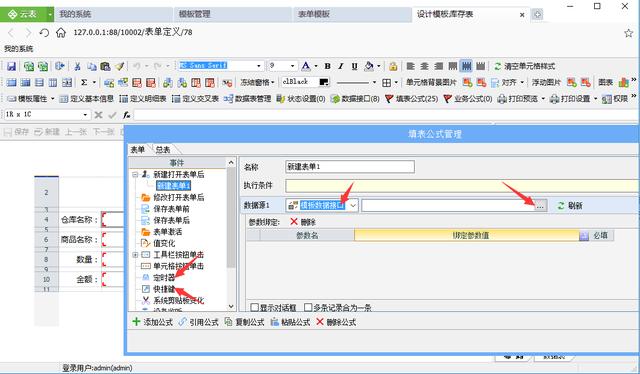Image resolution: width=640 pixels, height=374 pixels.
Task: Click the fill color paint bucket icon
Action: click(x=369, y=66)
